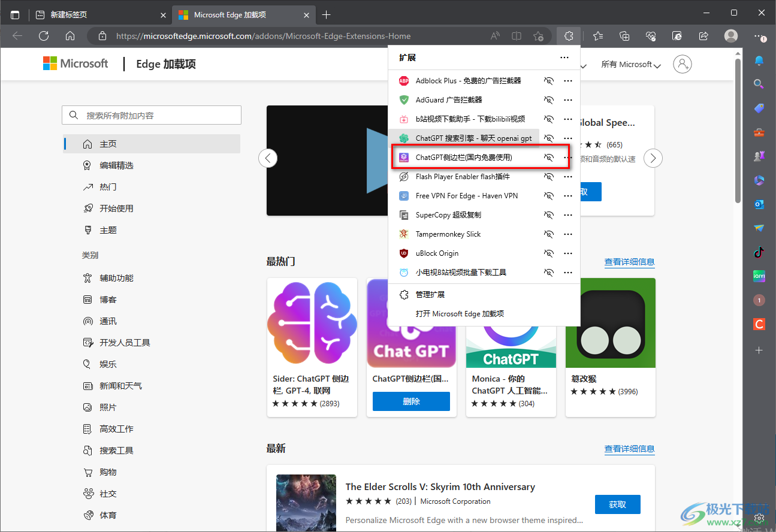This screenshot has height=532, width=776.
Task: Open the 热门 sidebar item
Action: 152,187
